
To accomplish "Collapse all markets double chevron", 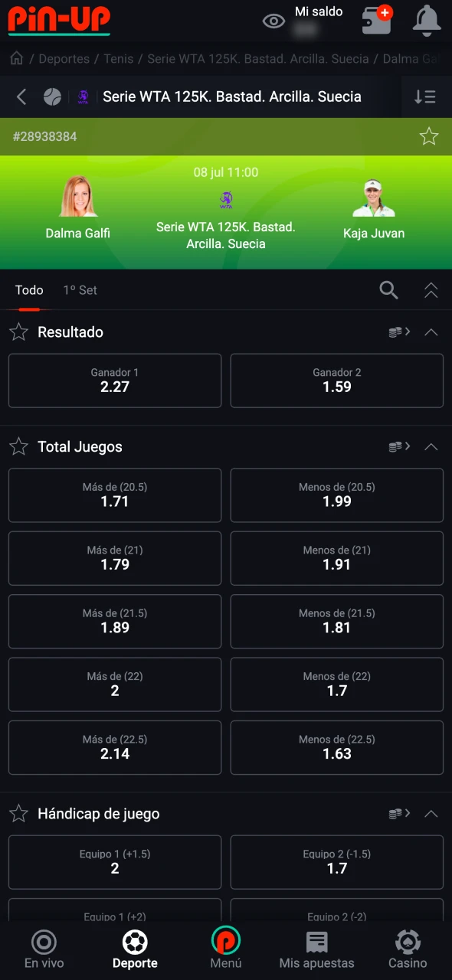I will point(431,290).
